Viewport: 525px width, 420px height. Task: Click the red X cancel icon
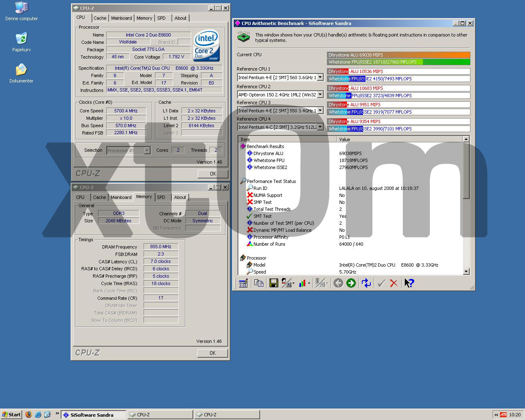tap(394, 283)
